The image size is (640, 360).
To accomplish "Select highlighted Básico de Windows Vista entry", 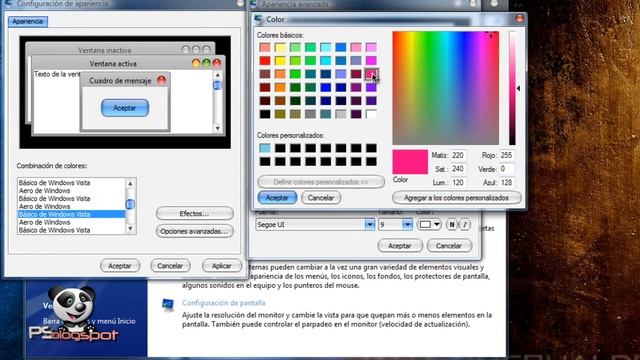I will pos(71,214).
